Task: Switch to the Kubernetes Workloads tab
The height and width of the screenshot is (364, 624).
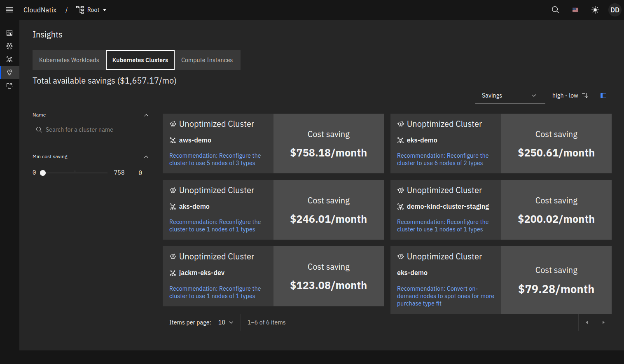Action: tap(69, 60)
